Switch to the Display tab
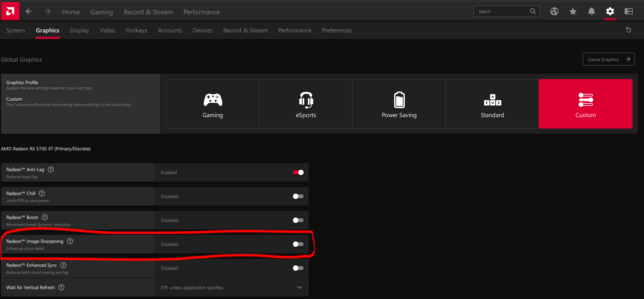The width and height of the screenshot is (644, 299). [x=80, y=30]
